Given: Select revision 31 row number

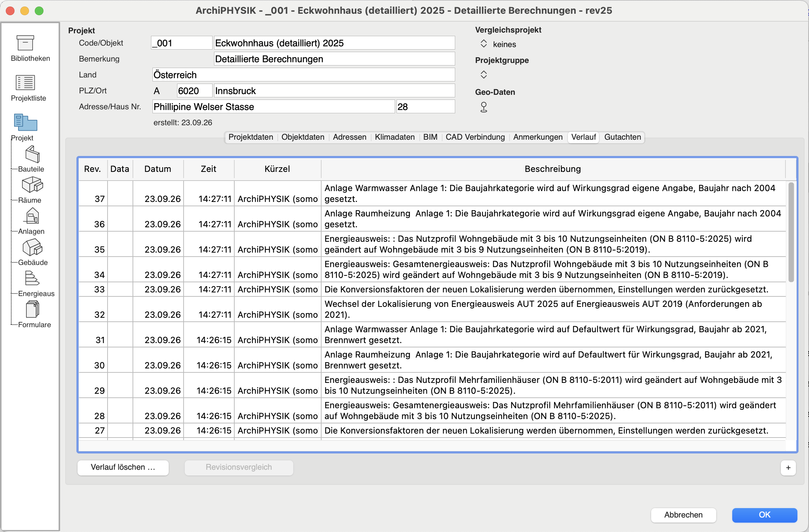Looking at the screenshot, I should click(x=100, y=340).
